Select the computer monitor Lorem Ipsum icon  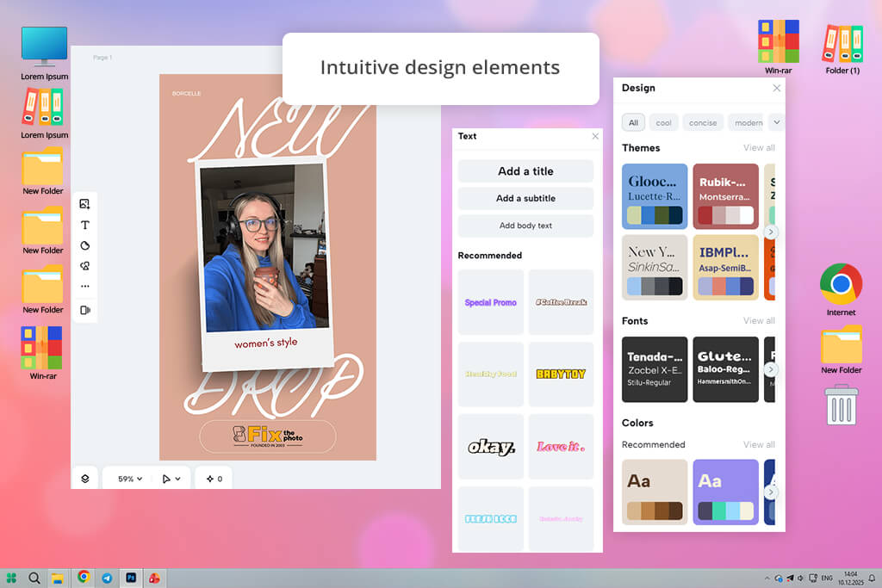(x=45, y=53)
